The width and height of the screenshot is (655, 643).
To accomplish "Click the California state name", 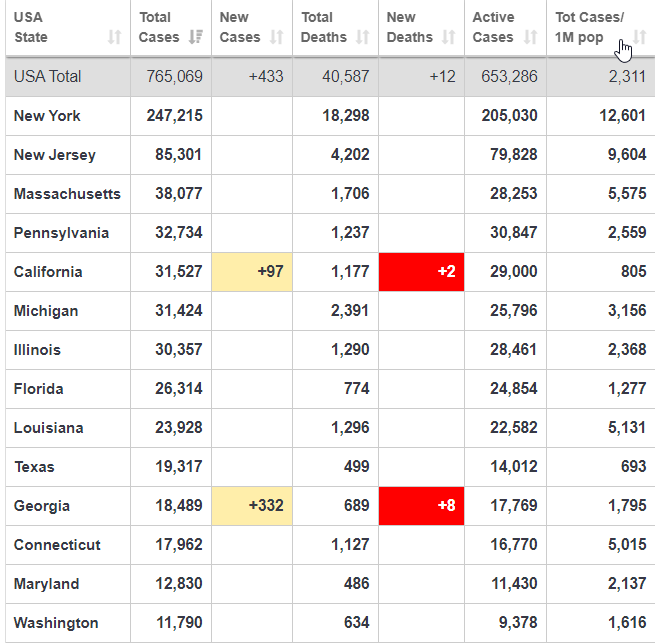I will (48, 272).
